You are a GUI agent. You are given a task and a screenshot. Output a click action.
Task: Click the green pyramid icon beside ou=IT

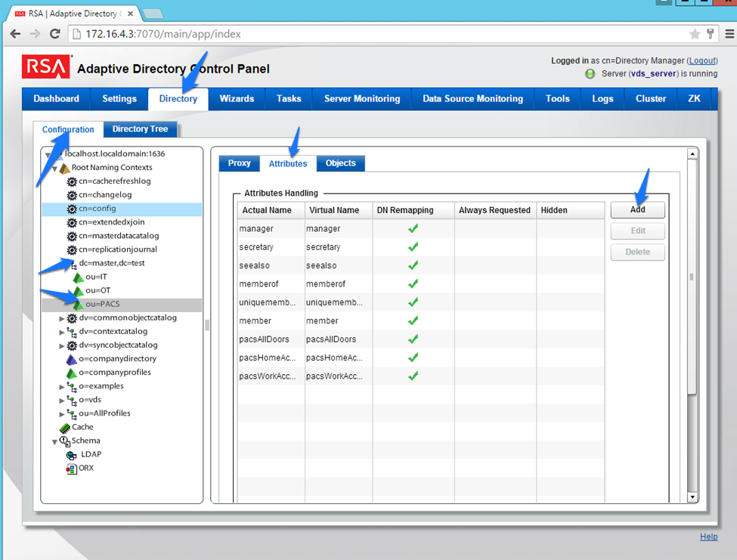(x=79, y=277)
